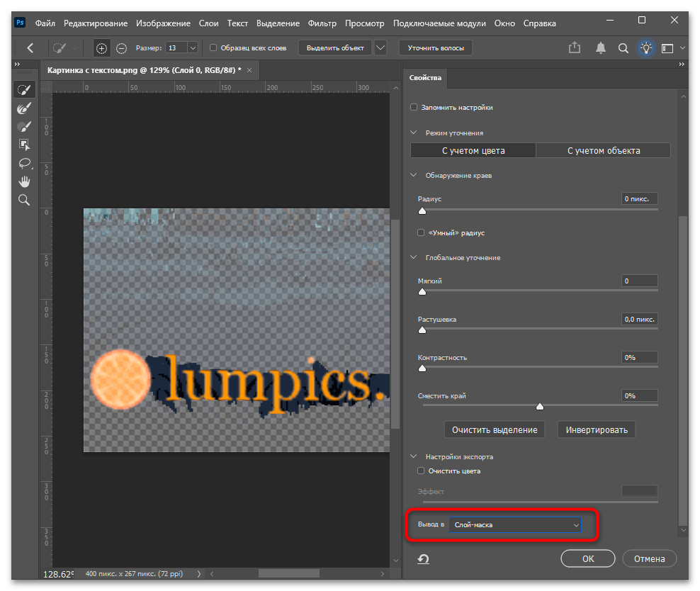Enable «Умный» радиус checkbox
This screenshot has height=591, width=700.
(421, 232)
